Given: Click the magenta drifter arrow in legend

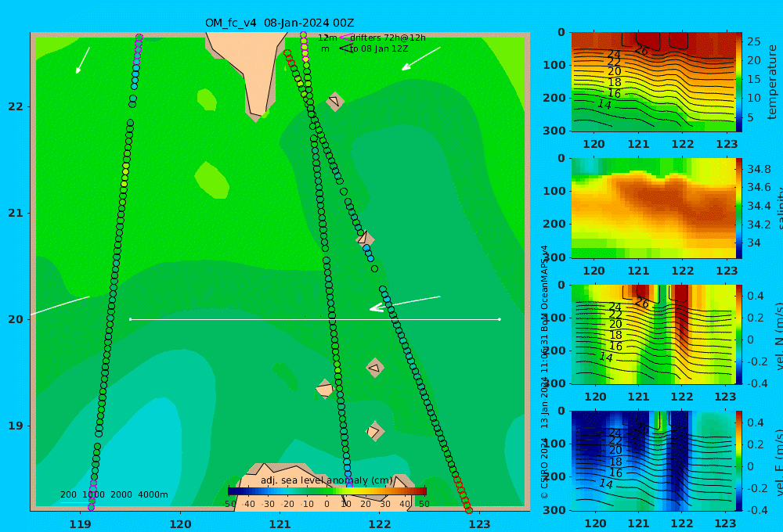Looking at the screenshot, I should (x=345, y=38).
